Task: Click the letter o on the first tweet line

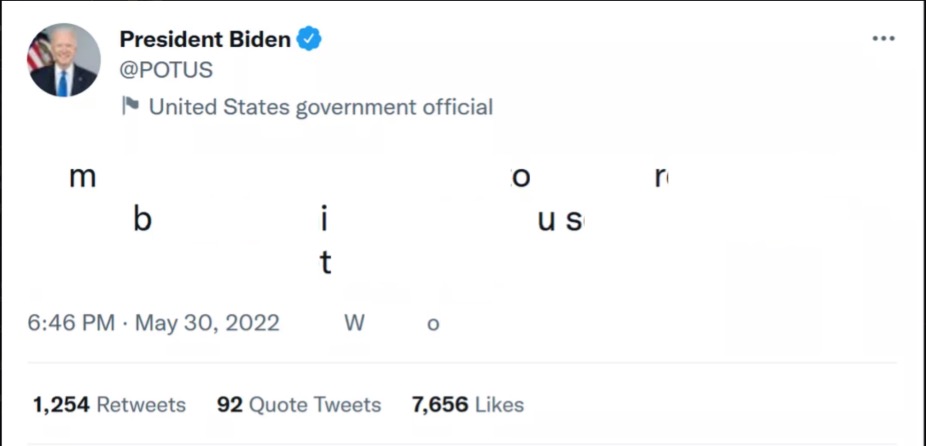Action: coord(520,178)
